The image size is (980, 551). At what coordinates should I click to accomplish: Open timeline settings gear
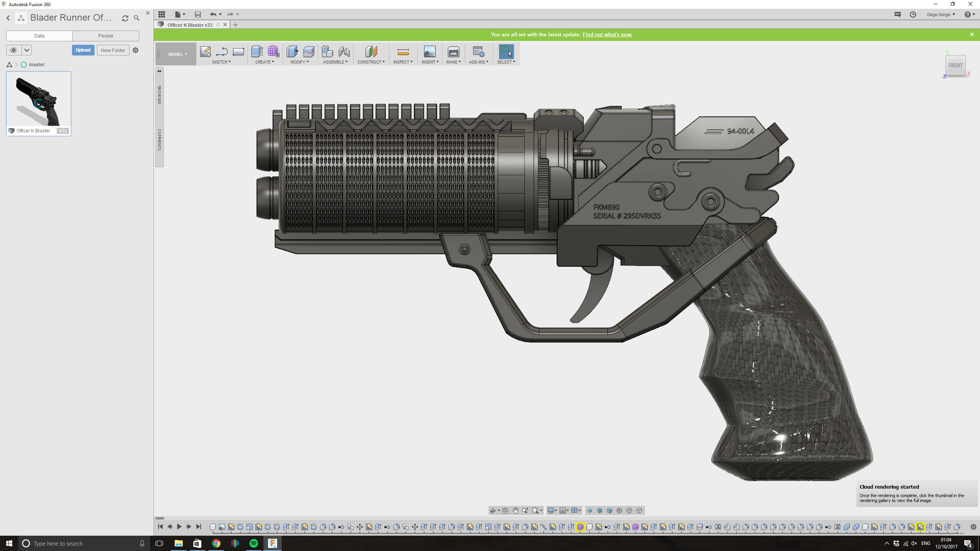973,527
